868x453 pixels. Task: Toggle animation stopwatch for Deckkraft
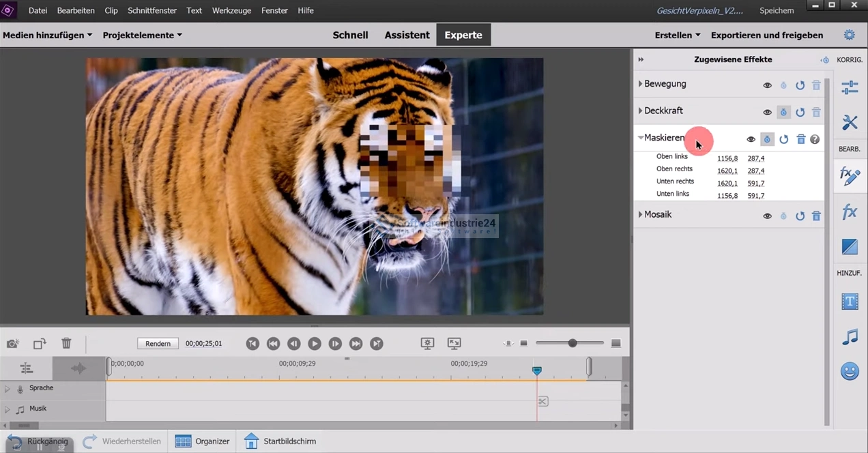coord(783,112)
